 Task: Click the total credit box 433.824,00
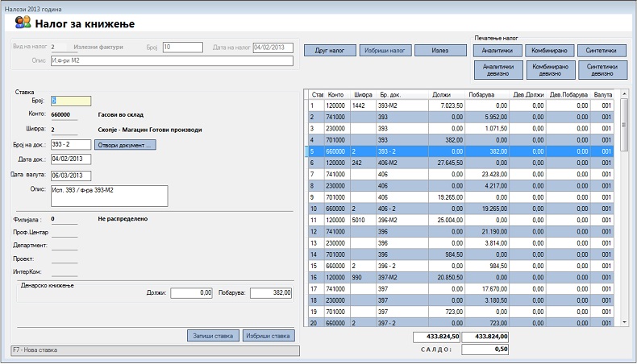click(x=485, y=337)
